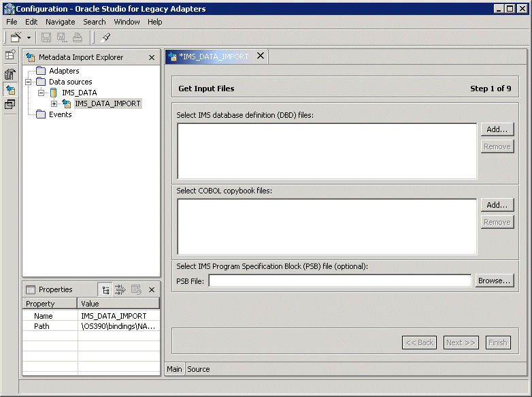The width and height of the screenshot is (532, 397).
Task: Close the *IMS_DATA_IMPORT editor tab
Action: (x=261, y=56)
